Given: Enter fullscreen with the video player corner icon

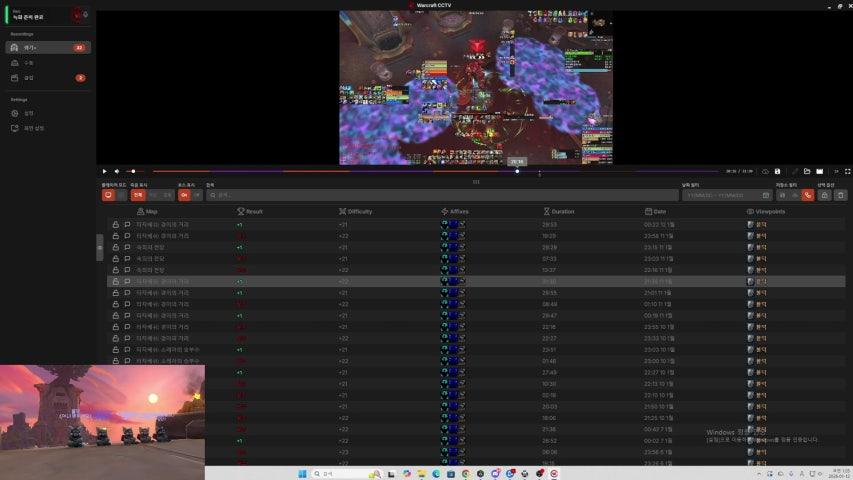Looking at the screenshot, I should point(847,171).
